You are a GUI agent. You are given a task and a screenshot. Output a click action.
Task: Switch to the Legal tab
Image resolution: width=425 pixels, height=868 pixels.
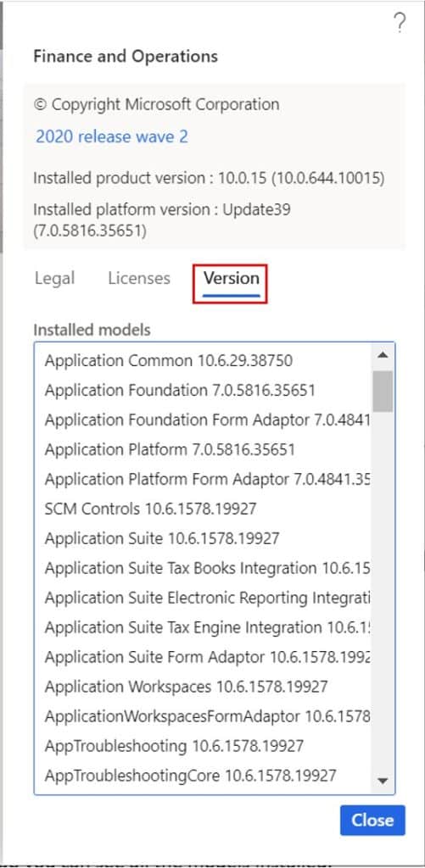pyautogui.click(x=54, y=278)
